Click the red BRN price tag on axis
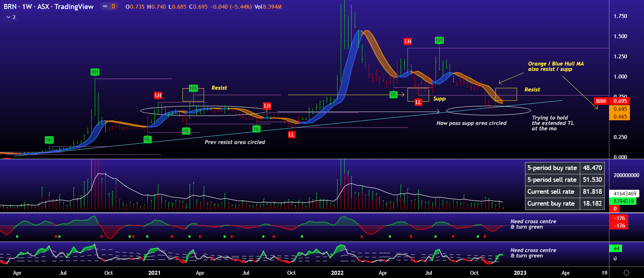The image size is (644, 278). coord(601,101)
